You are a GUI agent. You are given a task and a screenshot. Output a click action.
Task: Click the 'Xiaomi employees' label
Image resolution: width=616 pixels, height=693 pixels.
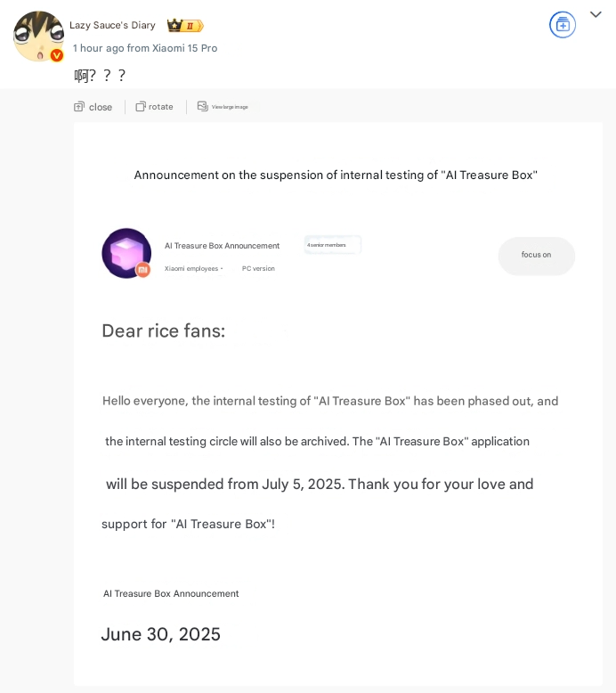tap(191, 269)
